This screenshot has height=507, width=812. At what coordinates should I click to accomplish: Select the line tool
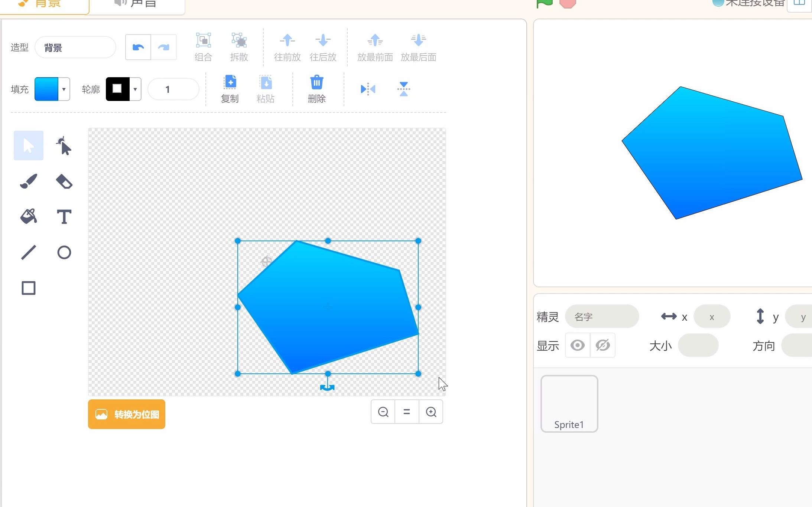[29, 252]
